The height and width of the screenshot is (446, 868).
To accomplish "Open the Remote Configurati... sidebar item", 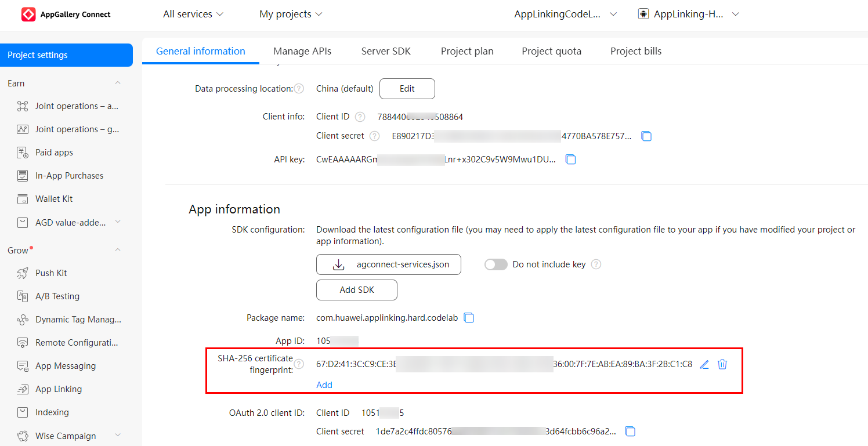I will [x=77, y=343].
